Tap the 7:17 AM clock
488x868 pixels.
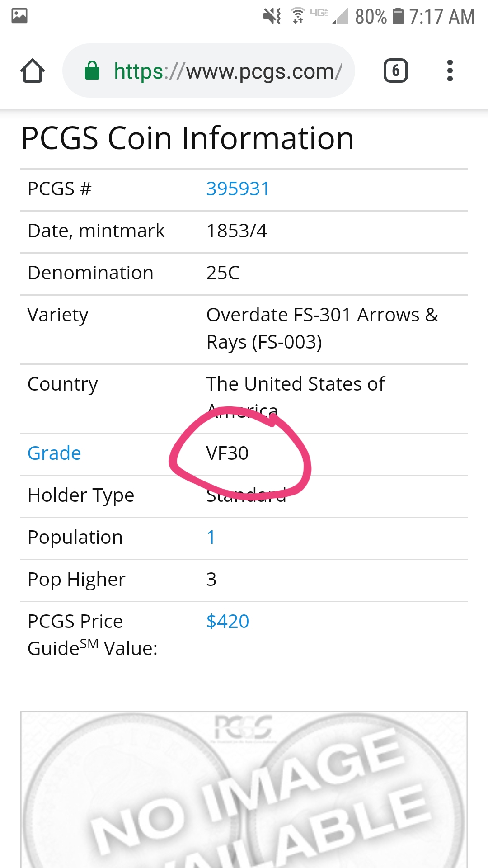point(442,17)
